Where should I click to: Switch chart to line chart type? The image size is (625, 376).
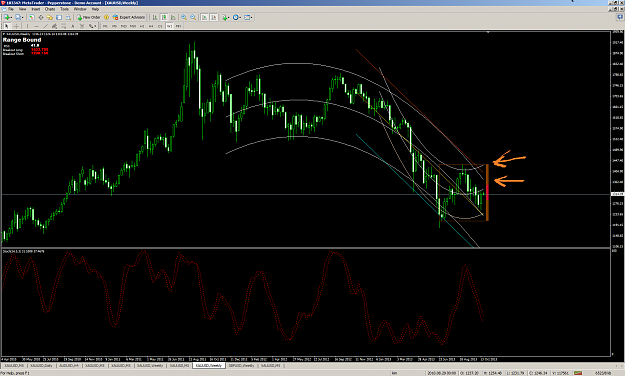coord(173,17)
